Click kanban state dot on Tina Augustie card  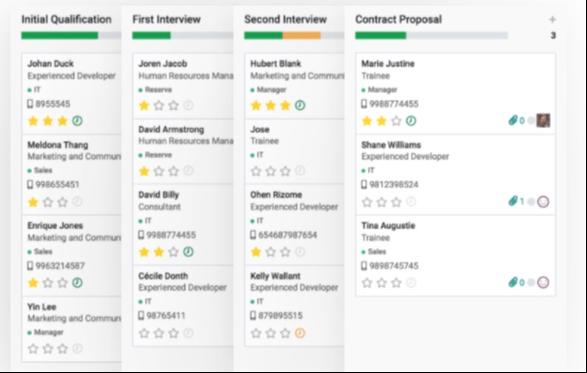(531, 283)
